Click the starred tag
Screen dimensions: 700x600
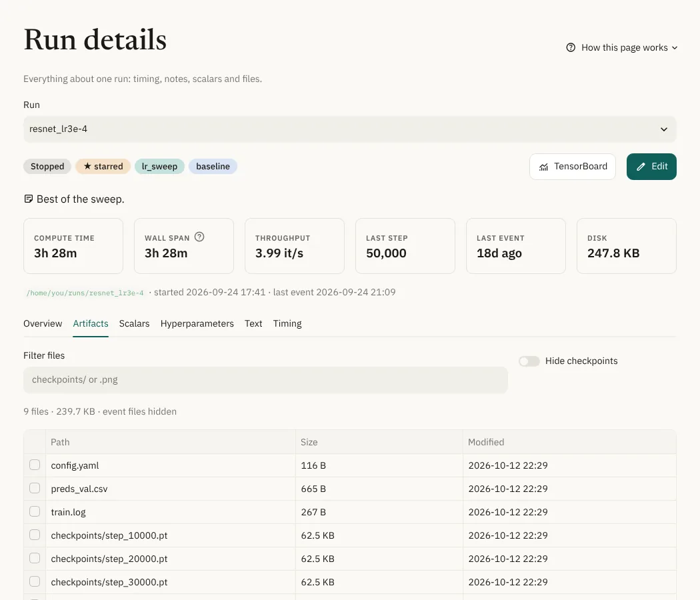tap(103, 167)
